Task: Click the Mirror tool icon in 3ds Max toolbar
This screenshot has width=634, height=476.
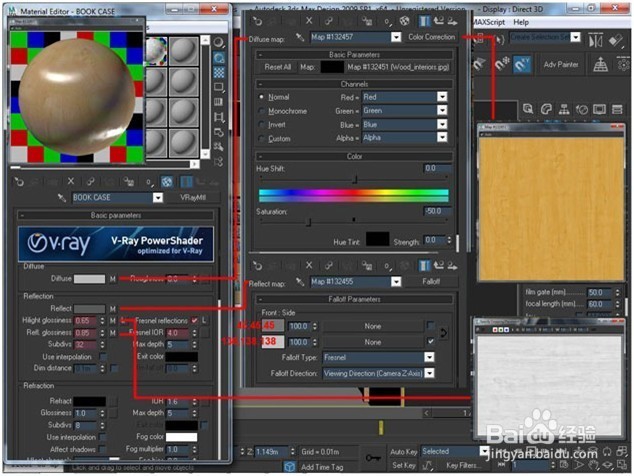Action: pos(596,40)
